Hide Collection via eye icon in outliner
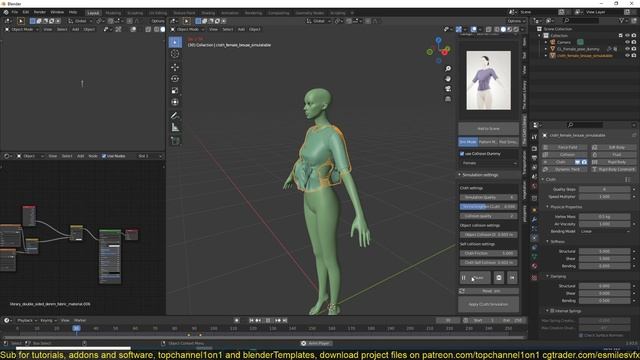The height and width of the screenshot is (360, 640). coord(627,36)
